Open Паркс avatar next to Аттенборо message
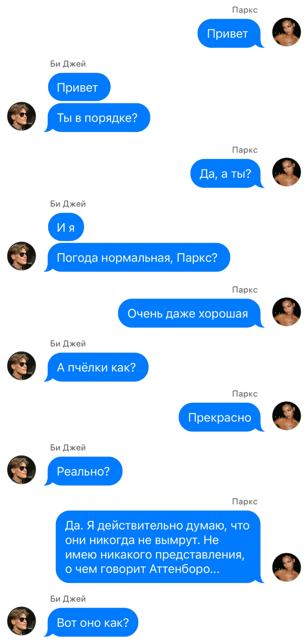This screenshot has width=308, height=644. [287, 567]
